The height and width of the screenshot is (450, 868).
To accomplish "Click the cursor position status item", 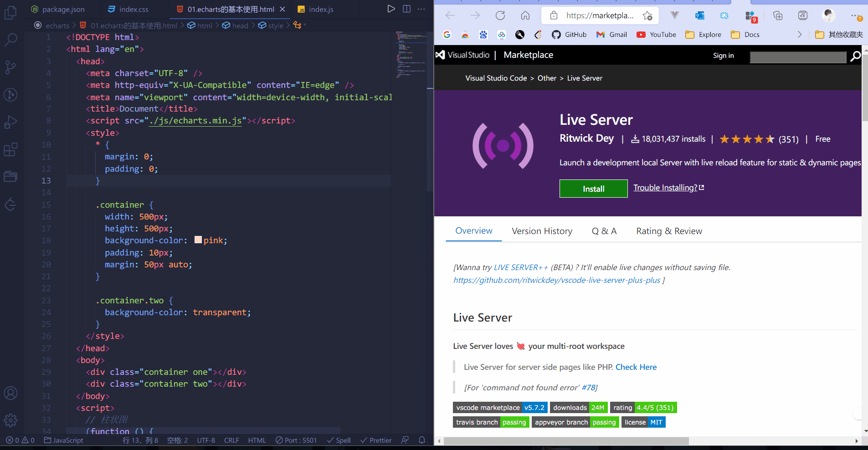I will (x=140, y=440).
